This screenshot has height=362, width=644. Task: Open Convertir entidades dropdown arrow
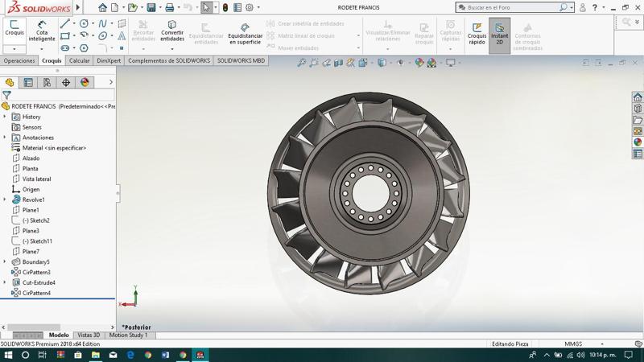coord(172,49)
